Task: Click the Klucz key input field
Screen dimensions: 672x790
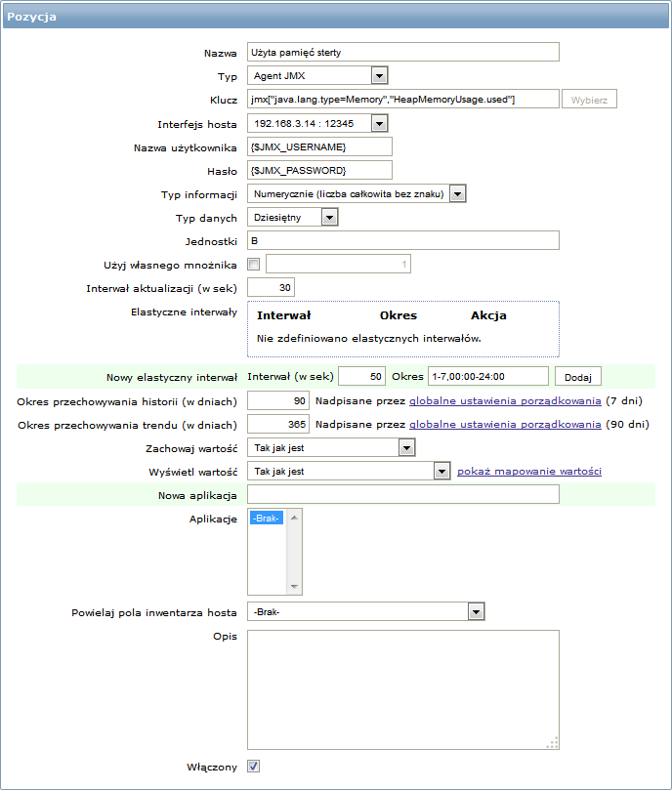Action: 402,100
